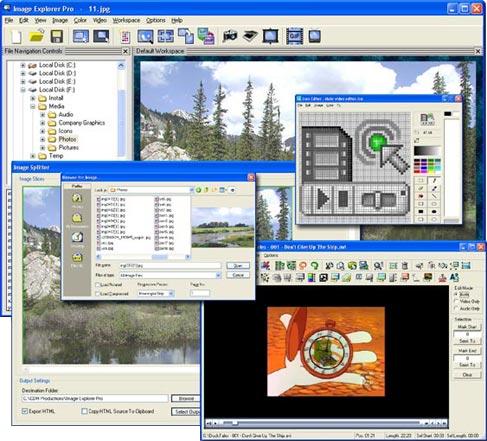
Task: Expand the Company Graphics folder node
Action: click(43, 123)
